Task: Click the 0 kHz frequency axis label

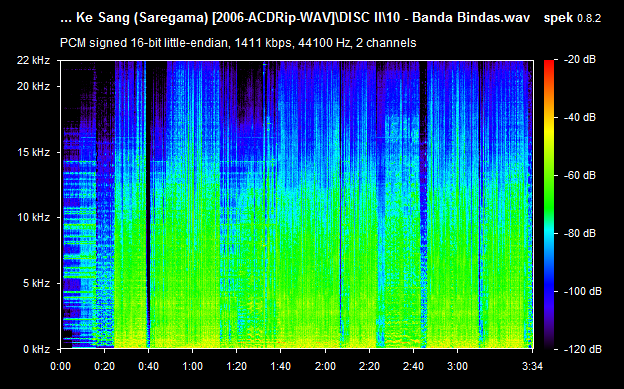Action: click(36, 349)
